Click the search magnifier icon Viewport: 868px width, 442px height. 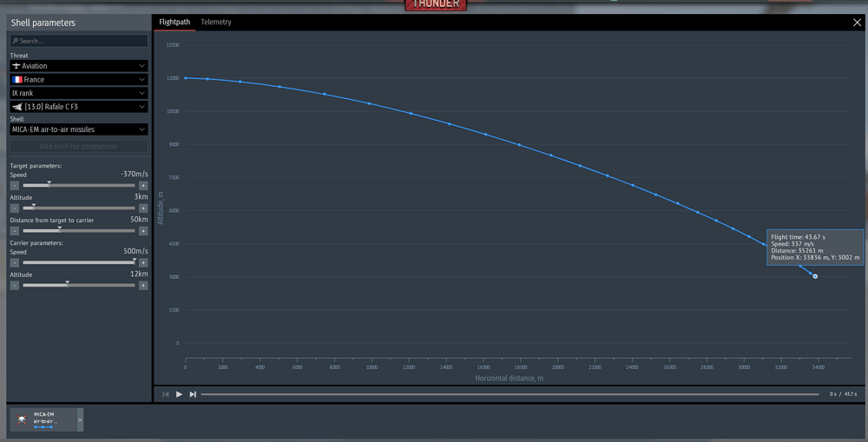coord(15,41)
